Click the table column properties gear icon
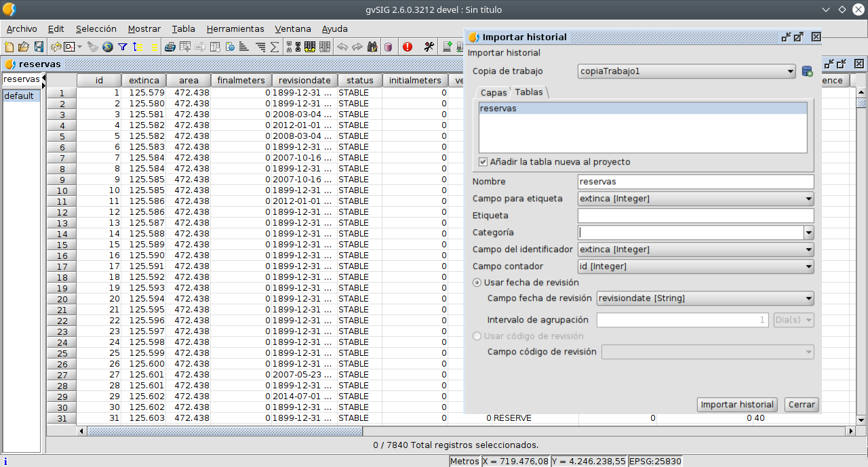Image resolution: width=868 pixels, height=467 pixels. pos(230,47)
